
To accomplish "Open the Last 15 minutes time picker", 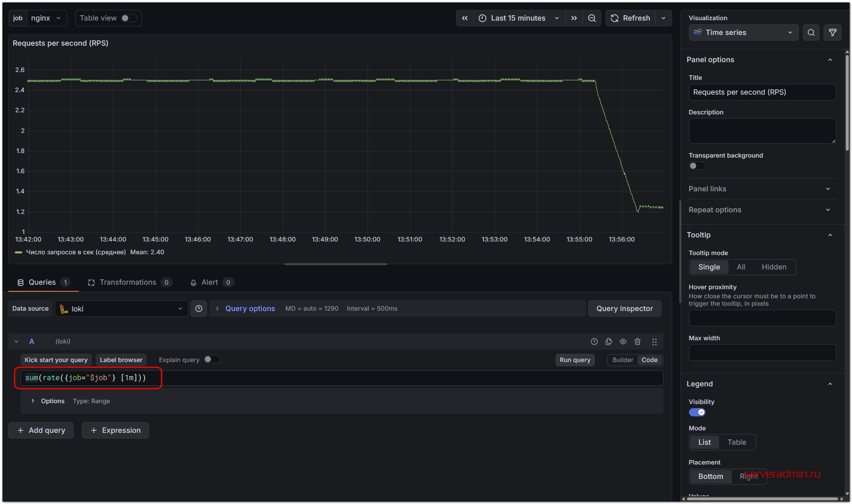I will click(x=518, y=18).
